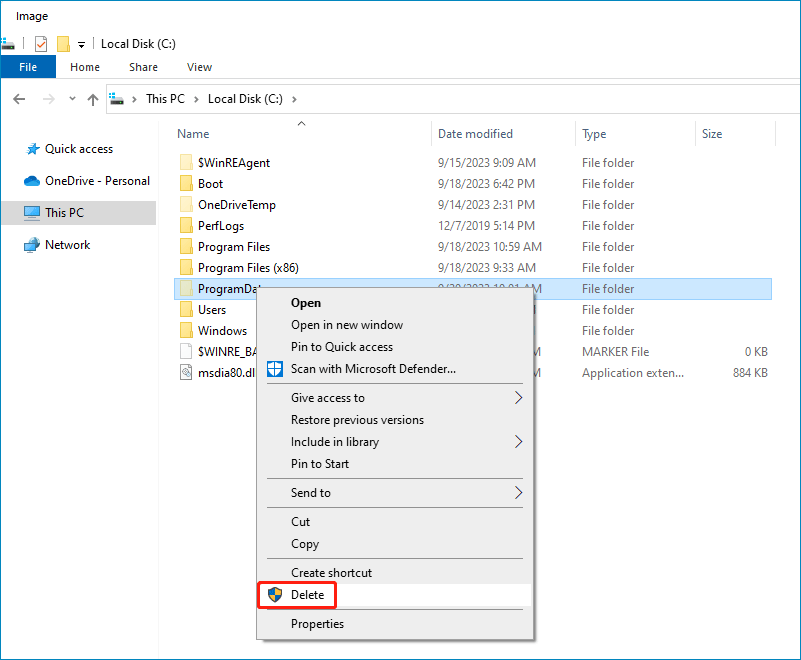Select the Program Files folder name
This screenshot has width=801, height=660.
(x=234, y=247)
